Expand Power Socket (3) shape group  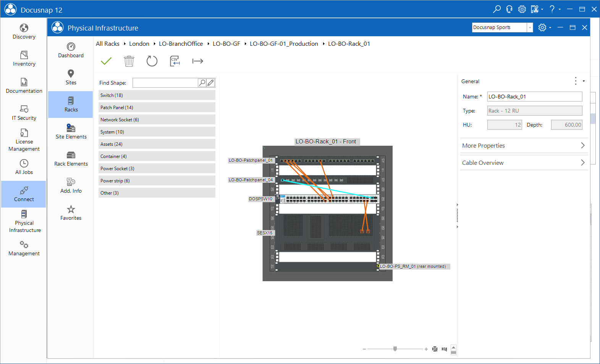[157, 168]
